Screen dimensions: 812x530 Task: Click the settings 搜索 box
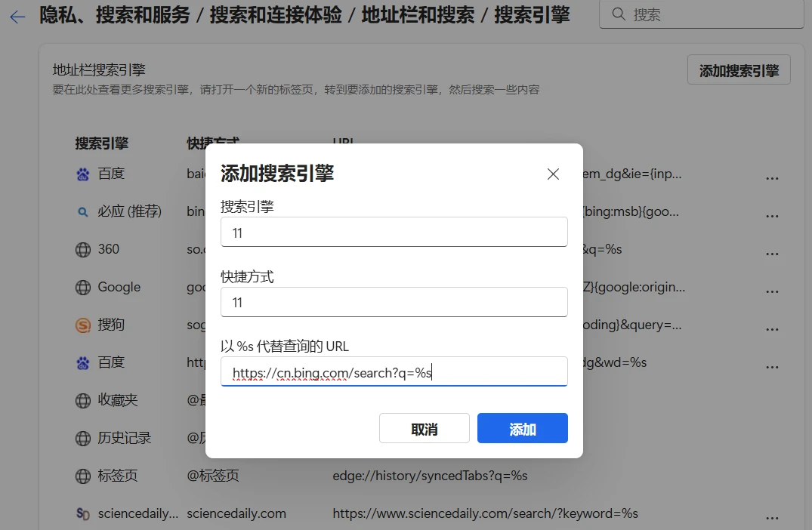(702, 14)
